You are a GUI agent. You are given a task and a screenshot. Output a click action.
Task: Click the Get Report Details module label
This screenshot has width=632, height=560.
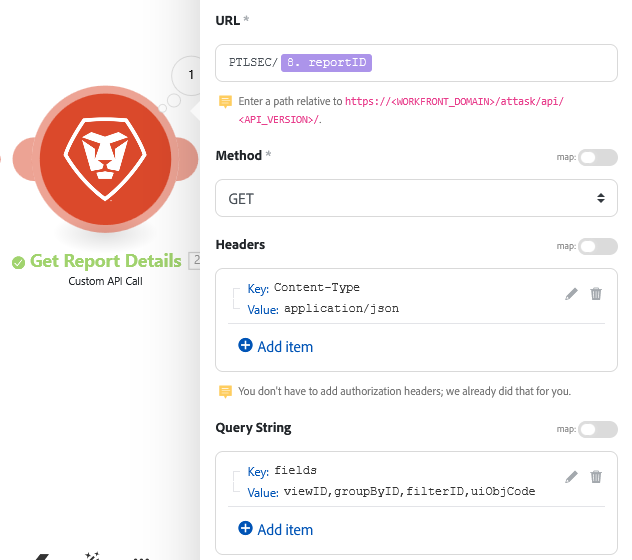(x=105, y=261)
